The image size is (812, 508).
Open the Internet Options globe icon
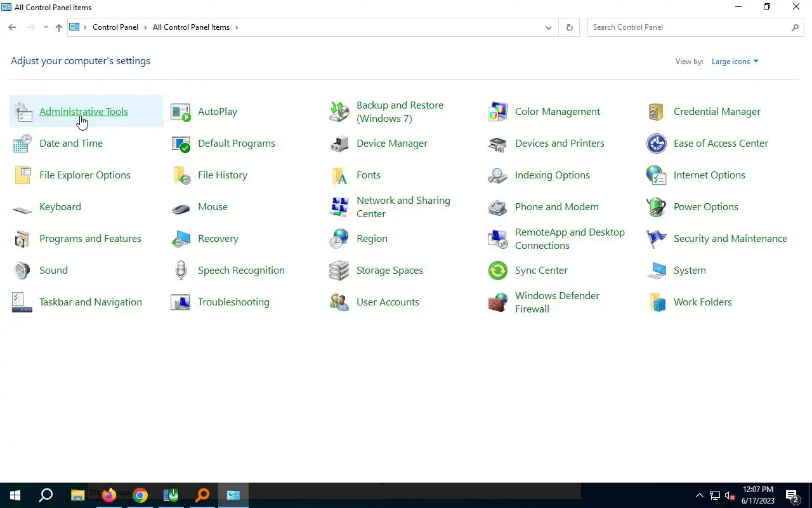[657, 175]
